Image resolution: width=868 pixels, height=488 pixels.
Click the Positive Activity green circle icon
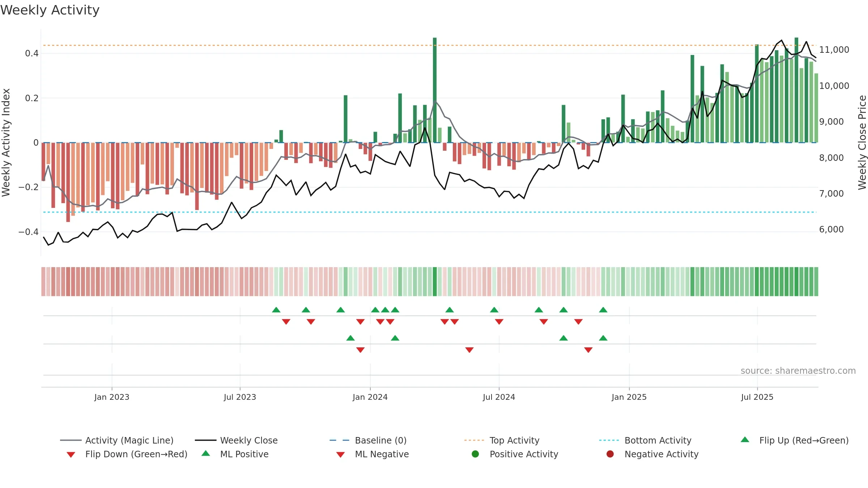pyautogui.click(x=475, y=454)
